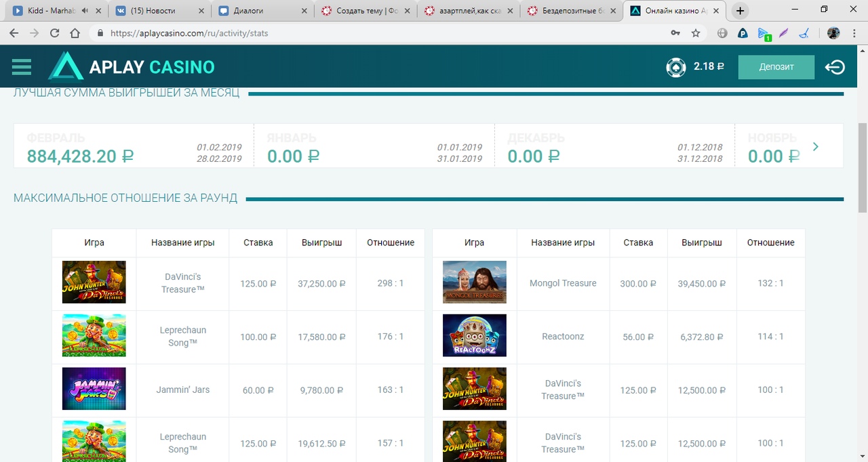
Task: Click the Jammin' Jars game name
Action: tap(183, 390)
